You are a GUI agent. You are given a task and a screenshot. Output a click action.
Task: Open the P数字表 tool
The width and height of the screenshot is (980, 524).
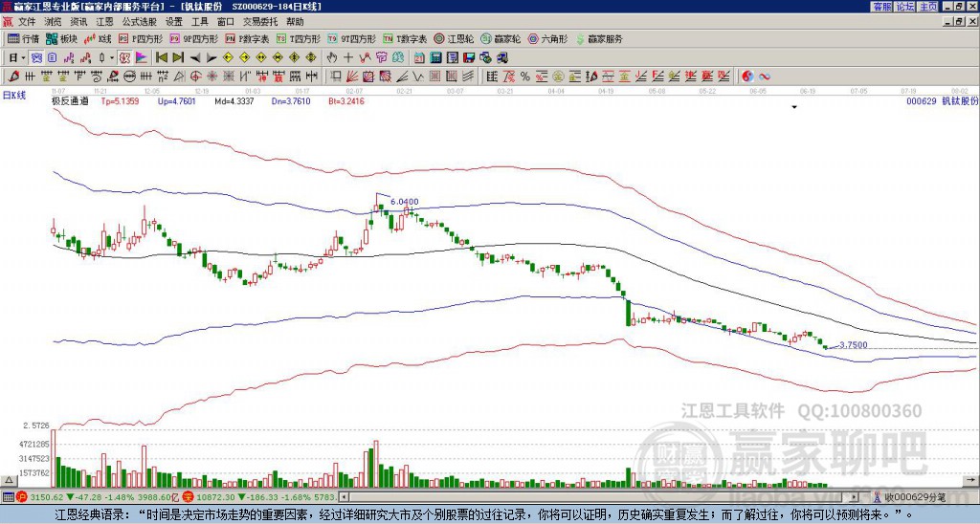click(x=247, y=38)
